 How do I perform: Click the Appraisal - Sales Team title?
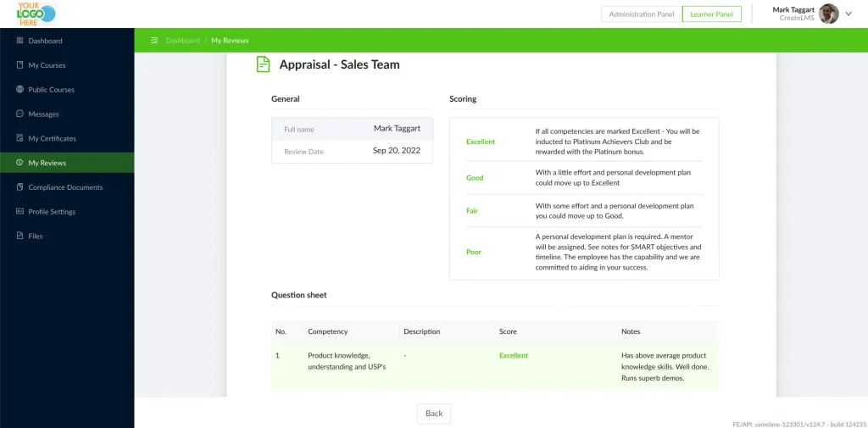click(339, 64)
